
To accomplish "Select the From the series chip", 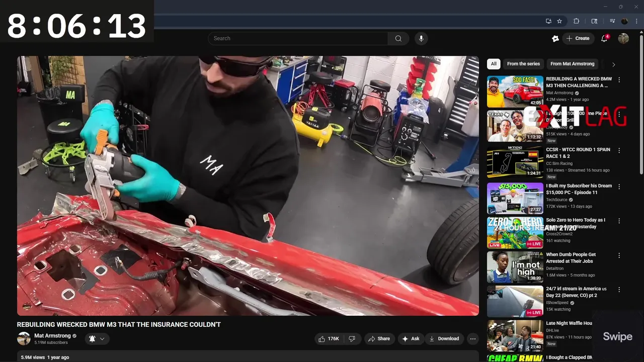I will pos(523,64).
